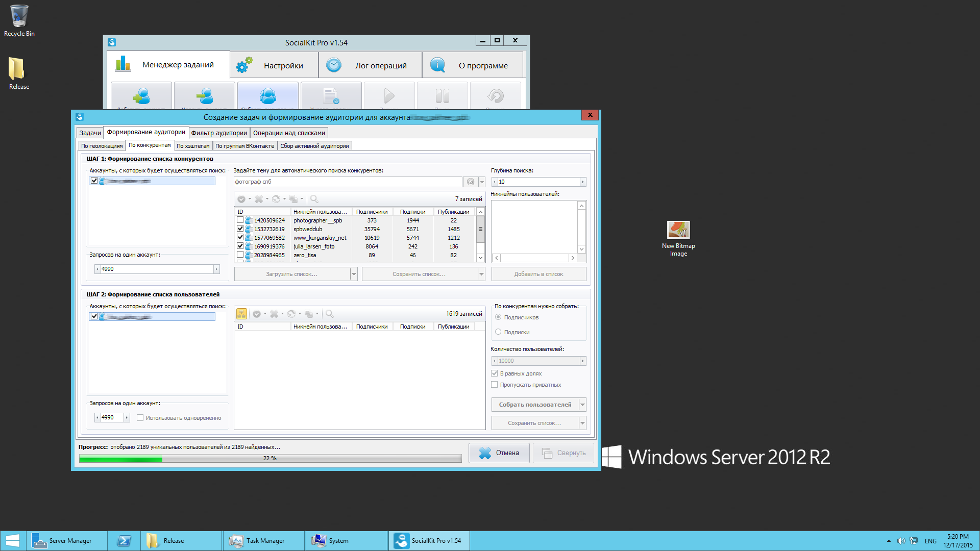
Task: Open PowerShell from the taskbar
Action: [x=124, y=541]
